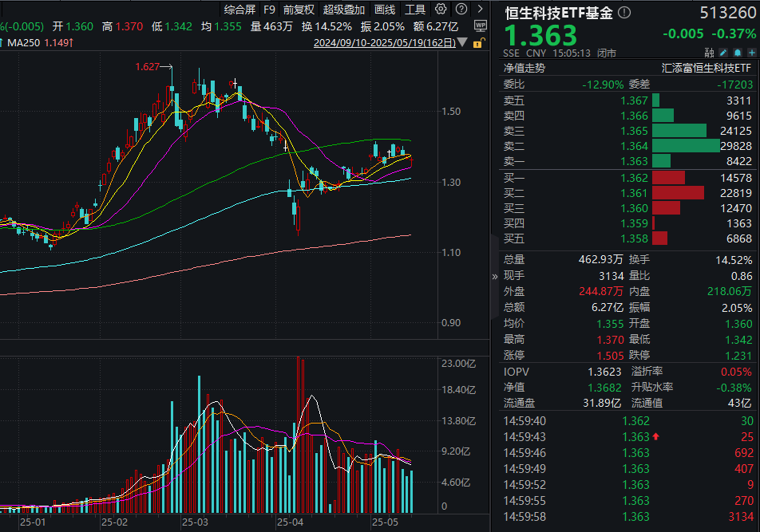Expand the date range dropdown triangle
The image size is (760, 532).
pyautogui.click(x=465, y=44)
